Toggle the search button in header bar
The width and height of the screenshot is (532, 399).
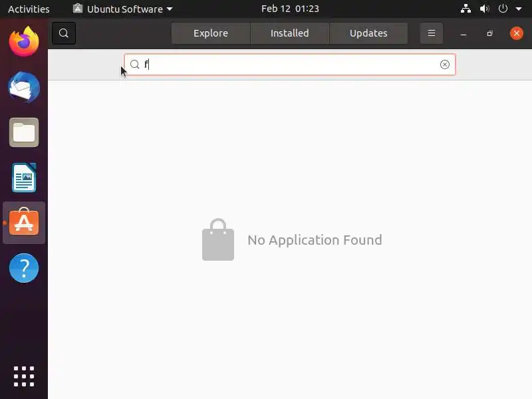click(x=64, y=33)
